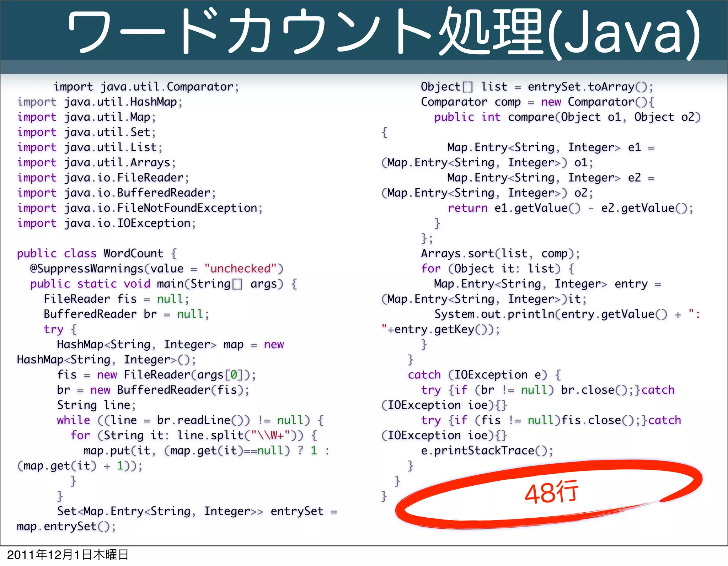Viewport: 728px width, 566px height.
Task: Click the line 'import java.io.FileNotFoundException;'
Action: 140,208
